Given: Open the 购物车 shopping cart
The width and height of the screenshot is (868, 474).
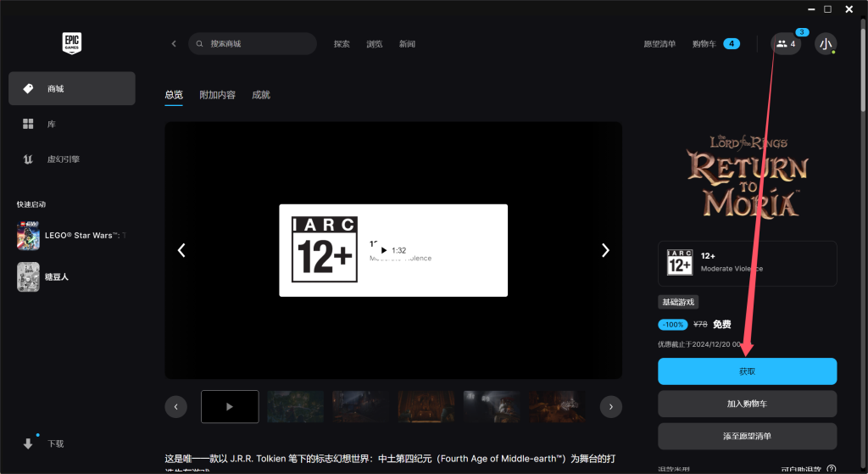Looking at the screenshot, I should pos(715,44).
